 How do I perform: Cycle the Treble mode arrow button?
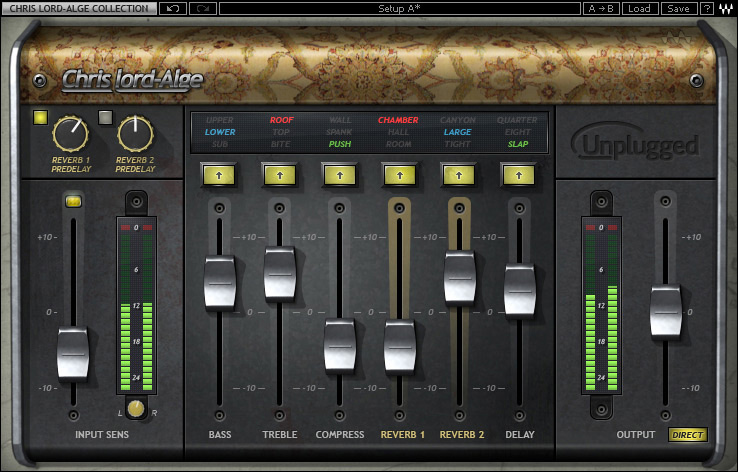click(280, 176)
